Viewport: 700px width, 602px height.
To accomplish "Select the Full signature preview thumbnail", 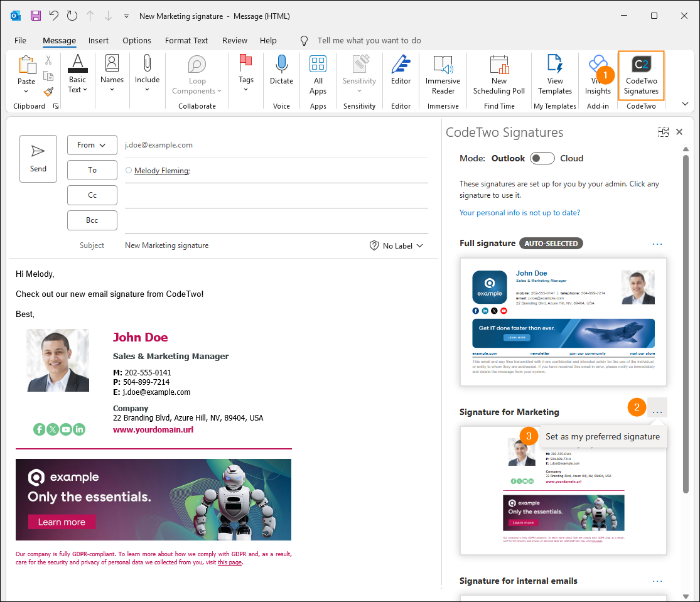I will (563, 322).
